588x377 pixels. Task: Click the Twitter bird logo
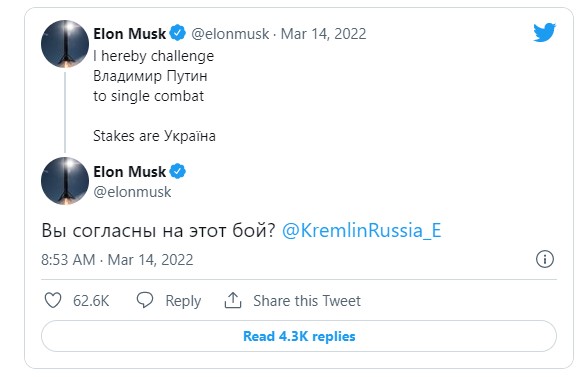tap(544, 33)
